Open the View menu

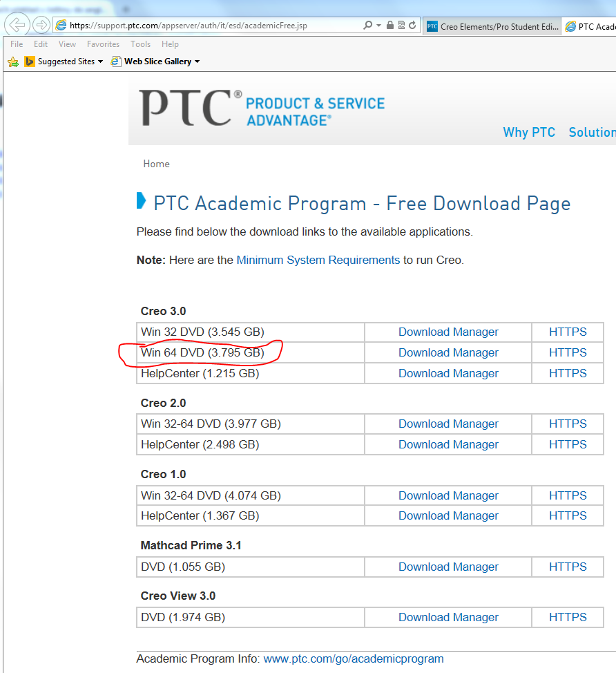pos(68,44)
